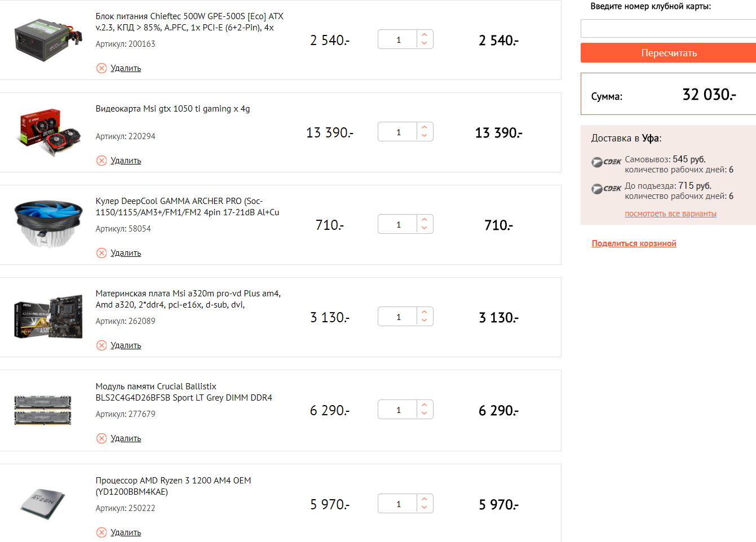This screenshot has width=756, height=542.
Task: Click the remove icon for Msi gtx 1050 ti
Action: pyautogui.click(x=101, y=161)
